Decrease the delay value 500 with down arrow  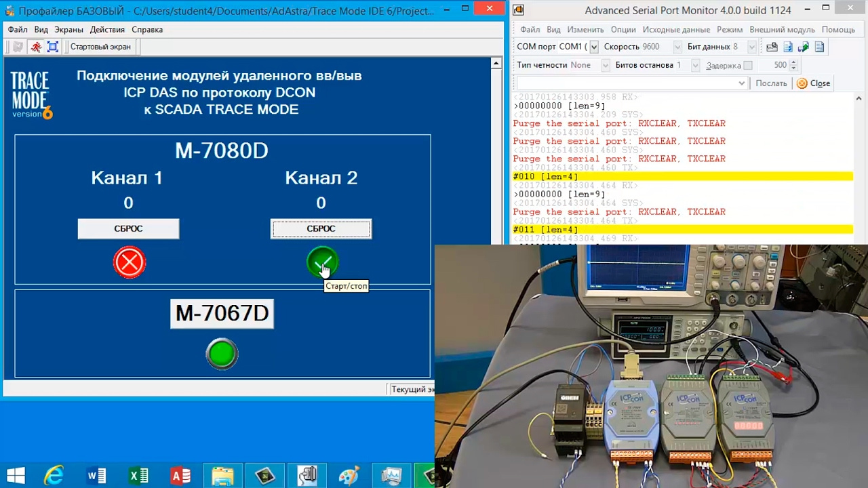point(793,68)
